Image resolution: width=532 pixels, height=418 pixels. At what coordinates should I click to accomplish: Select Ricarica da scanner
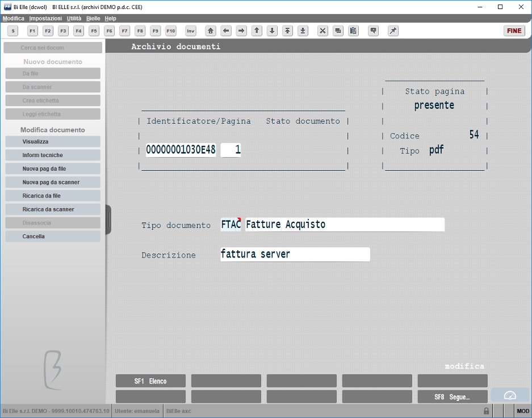click(53, 209)
